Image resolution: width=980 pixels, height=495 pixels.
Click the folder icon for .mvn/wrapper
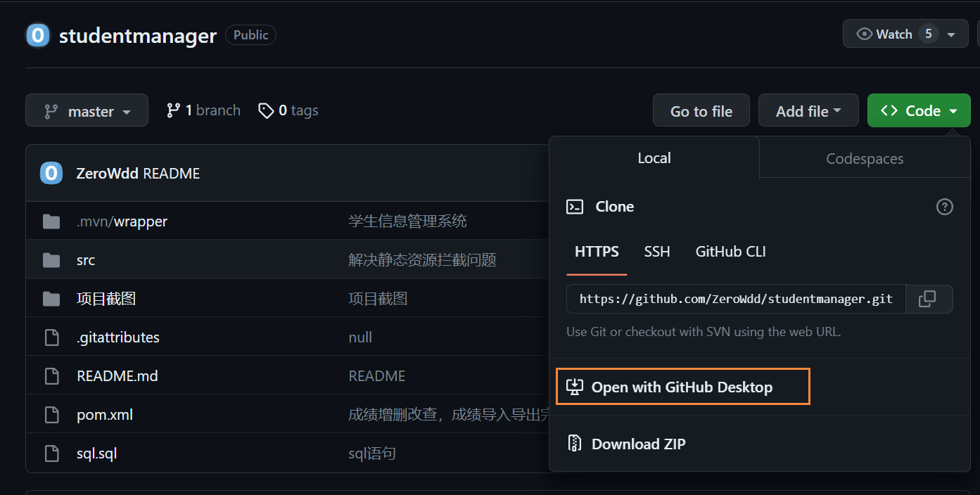point(51,221)
